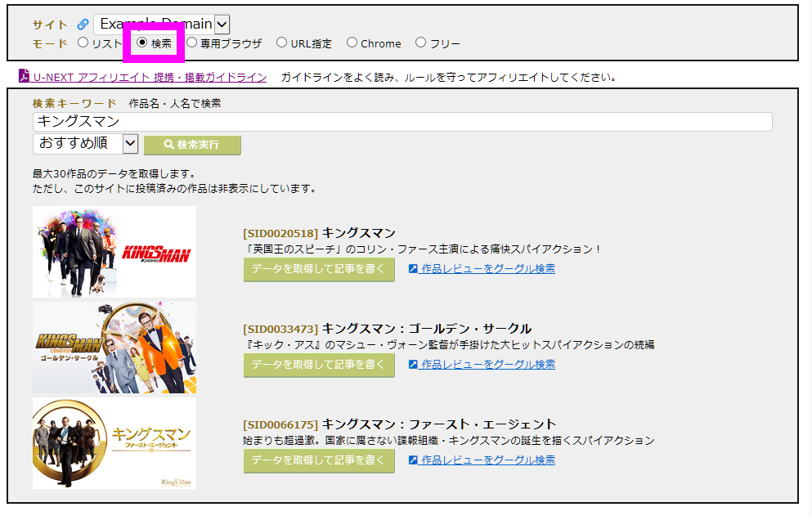The image size is (812, 516).
Task: Click external-link icon for ゴールデン・サークル review search
Action: (414, 365)
